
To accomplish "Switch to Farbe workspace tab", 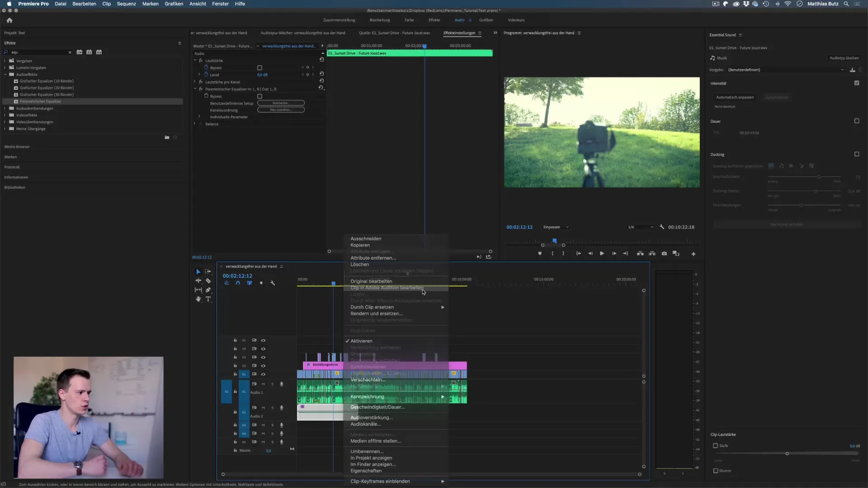I will (409, 20).
